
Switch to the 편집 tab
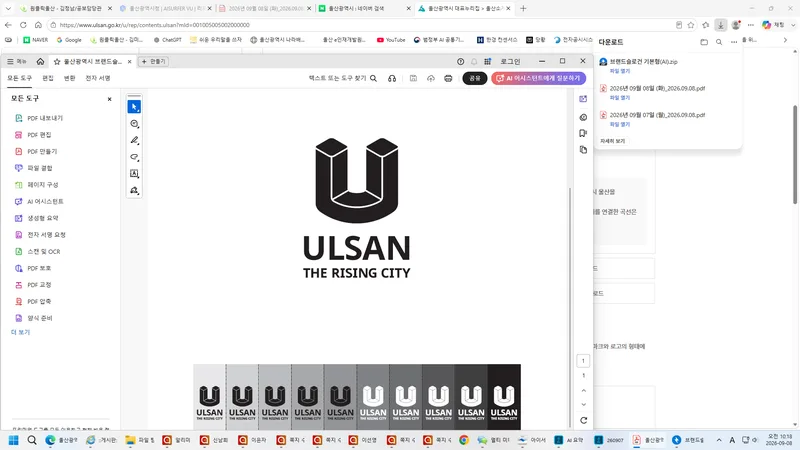point(48,78)
